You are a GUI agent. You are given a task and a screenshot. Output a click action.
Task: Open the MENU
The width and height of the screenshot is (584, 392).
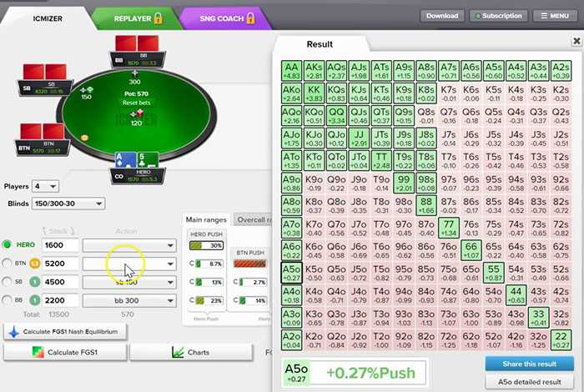(555, 16)
